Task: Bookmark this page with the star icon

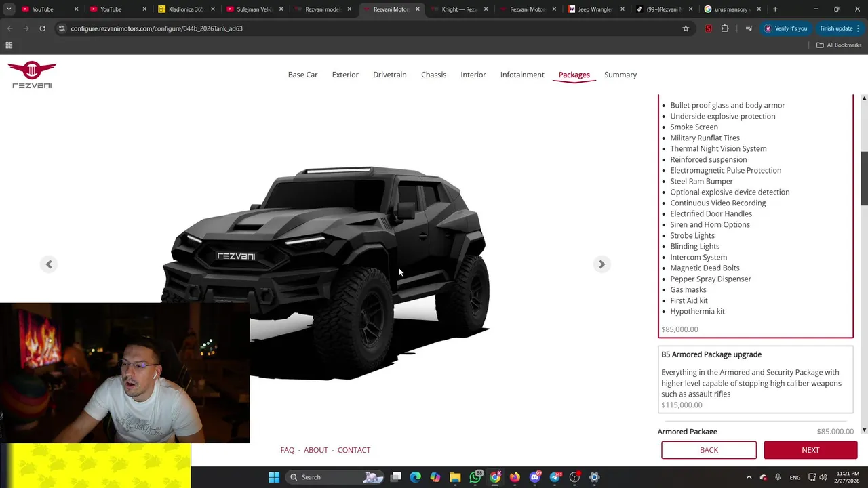Action: pos(686,28)
